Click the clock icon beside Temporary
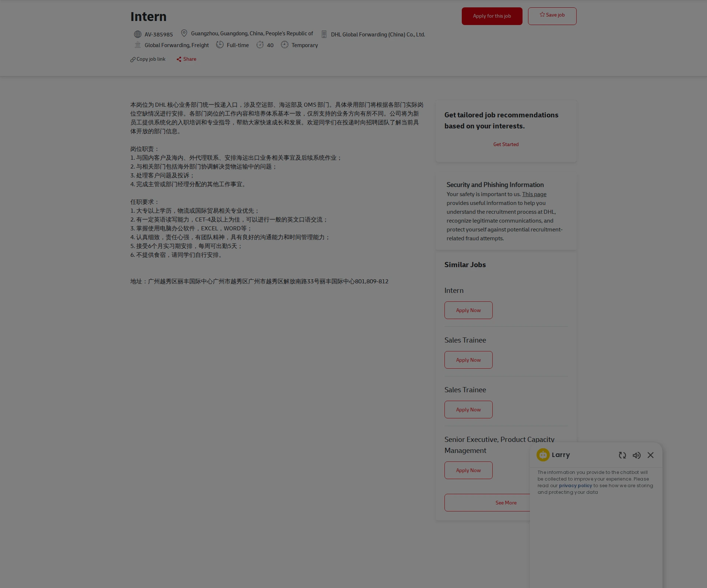707x588 pixels. point(285,45)
